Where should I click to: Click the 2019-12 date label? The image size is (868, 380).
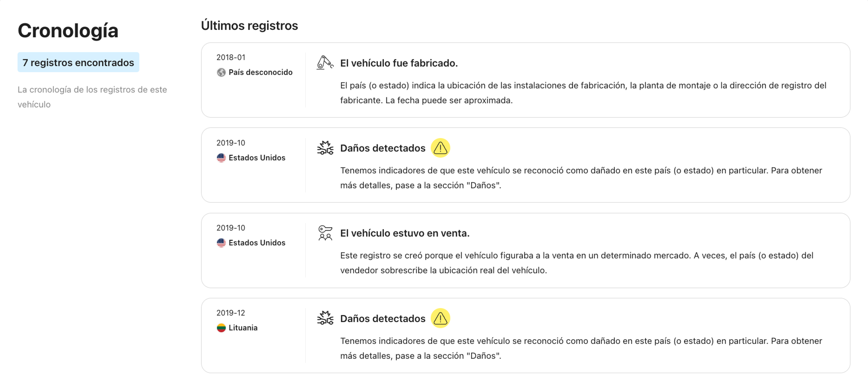231,313
